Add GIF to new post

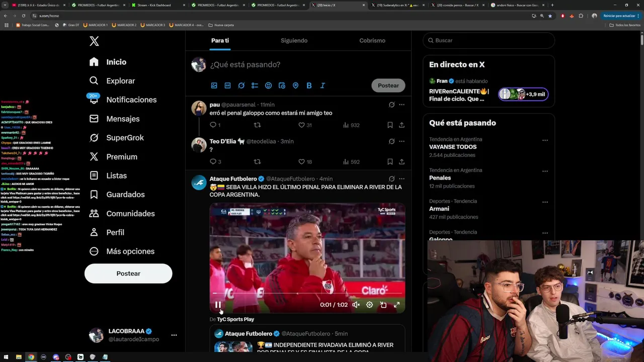point(227,85)
